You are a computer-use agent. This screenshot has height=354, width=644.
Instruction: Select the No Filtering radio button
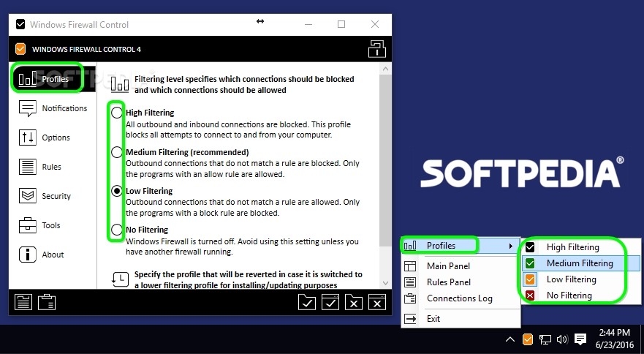117,230
